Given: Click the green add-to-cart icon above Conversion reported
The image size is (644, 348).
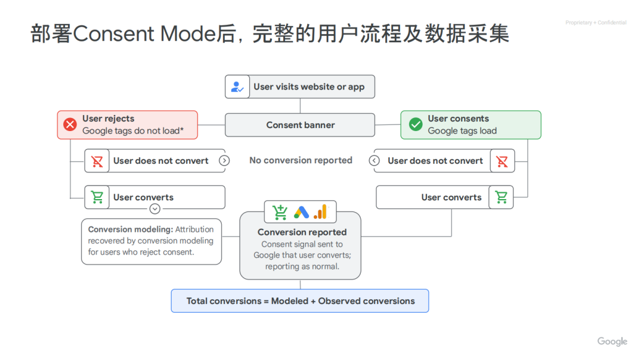Looking at the screenshot, I should [x=280, y=212].
